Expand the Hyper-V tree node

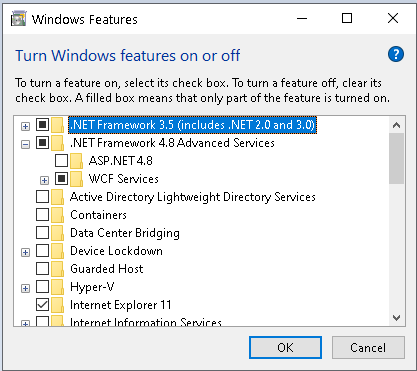[x=25, y=288]
